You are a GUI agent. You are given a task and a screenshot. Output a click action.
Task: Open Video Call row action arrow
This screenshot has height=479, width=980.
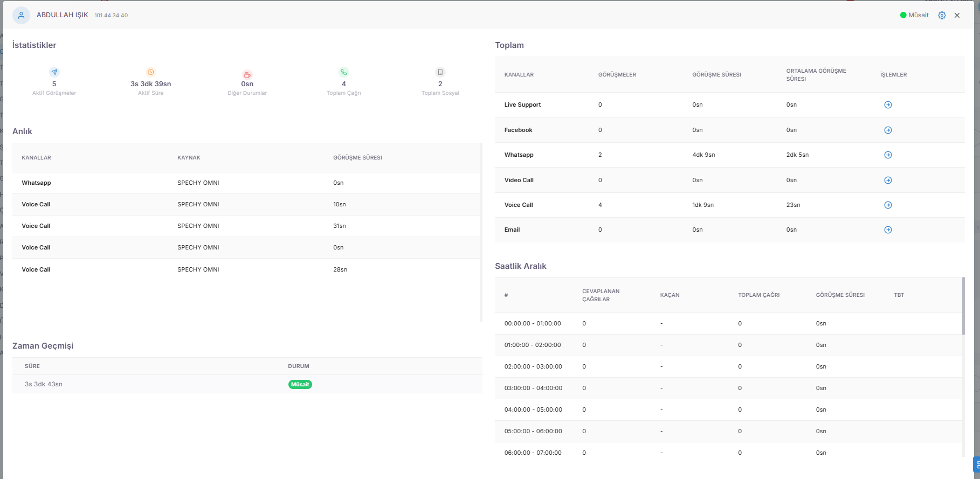888,180
